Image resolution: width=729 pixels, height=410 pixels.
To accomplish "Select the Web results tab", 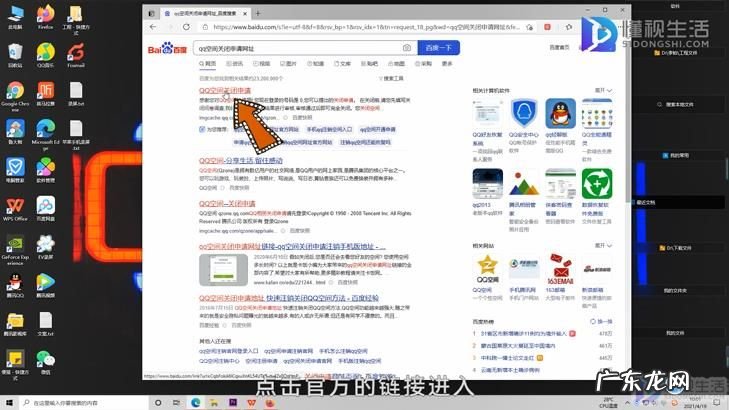I will [207, 64].
